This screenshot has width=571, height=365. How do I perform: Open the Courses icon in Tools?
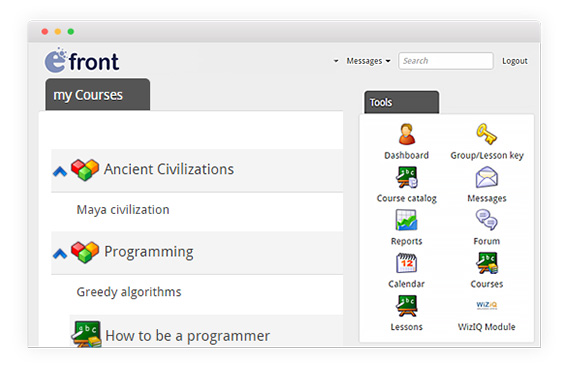click(487, 263)
